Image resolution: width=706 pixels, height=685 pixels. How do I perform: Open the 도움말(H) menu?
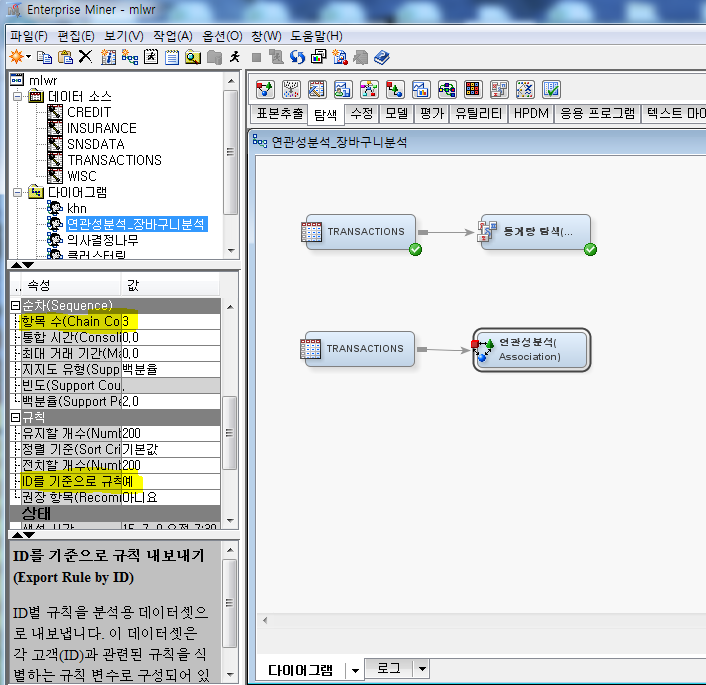point(317,36)
